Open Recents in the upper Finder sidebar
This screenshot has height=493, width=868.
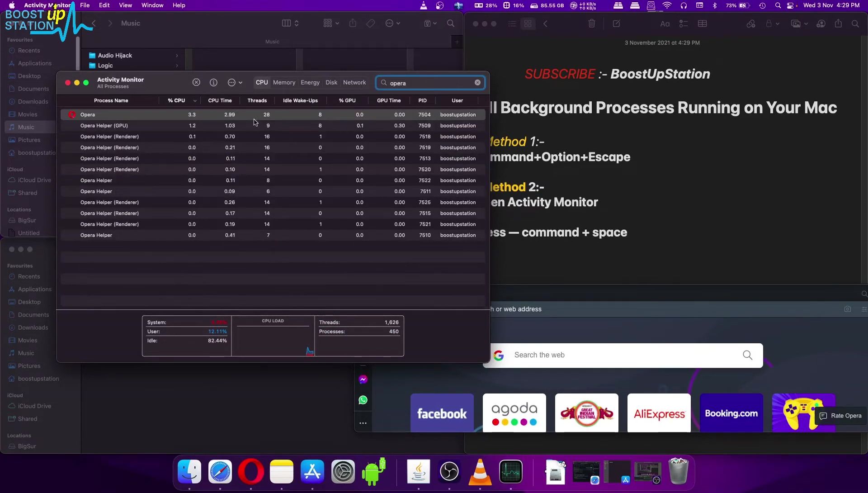tap(29, 51)
